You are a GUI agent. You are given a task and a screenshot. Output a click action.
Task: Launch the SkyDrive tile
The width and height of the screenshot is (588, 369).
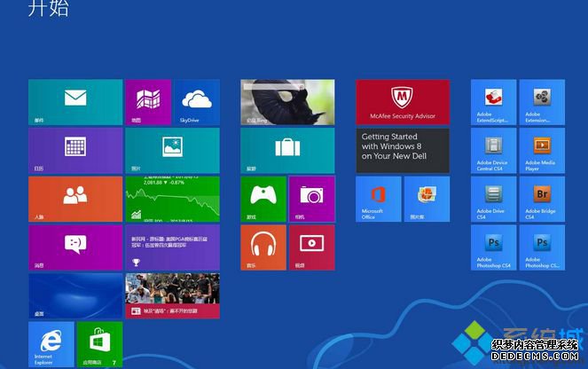tap(197, 102)
